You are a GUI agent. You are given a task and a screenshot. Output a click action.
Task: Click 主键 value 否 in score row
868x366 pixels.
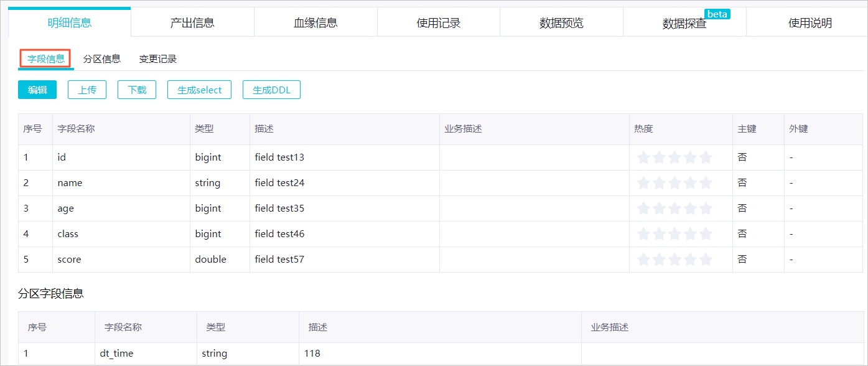coord(742,260)
